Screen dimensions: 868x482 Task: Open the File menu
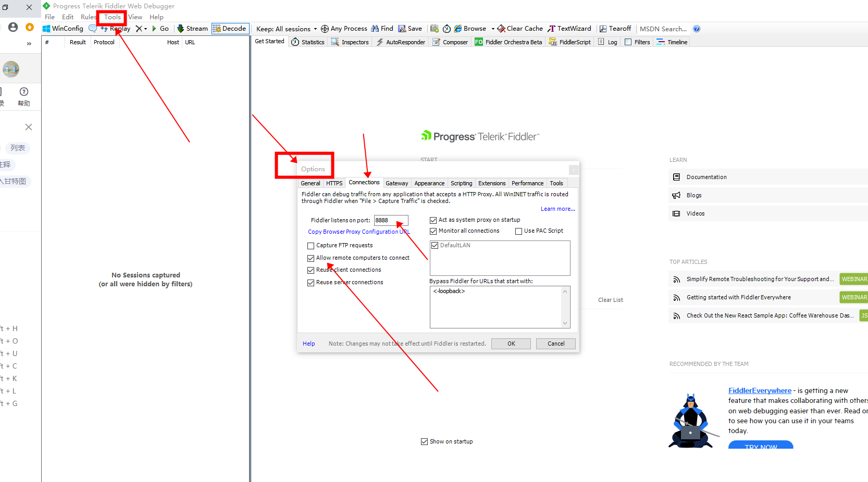pyautogui.click(x=50, y=17)
